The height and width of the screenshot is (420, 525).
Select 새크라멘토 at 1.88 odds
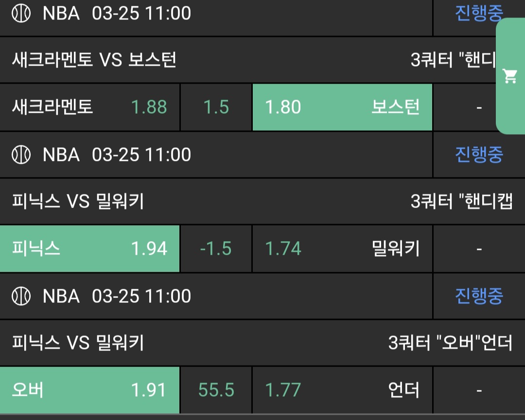click(90, 107)
